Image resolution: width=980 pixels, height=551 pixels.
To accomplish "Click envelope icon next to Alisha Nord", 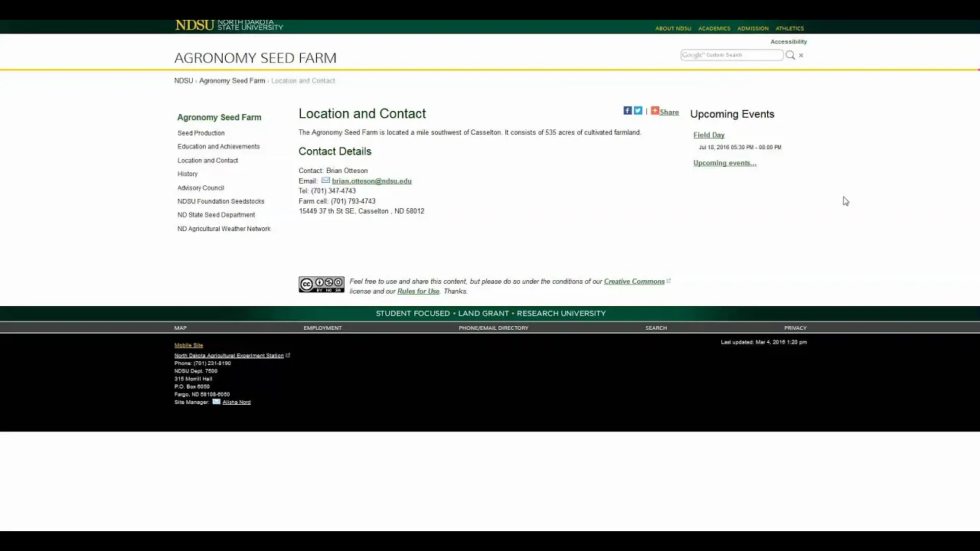I will point(217,402).
